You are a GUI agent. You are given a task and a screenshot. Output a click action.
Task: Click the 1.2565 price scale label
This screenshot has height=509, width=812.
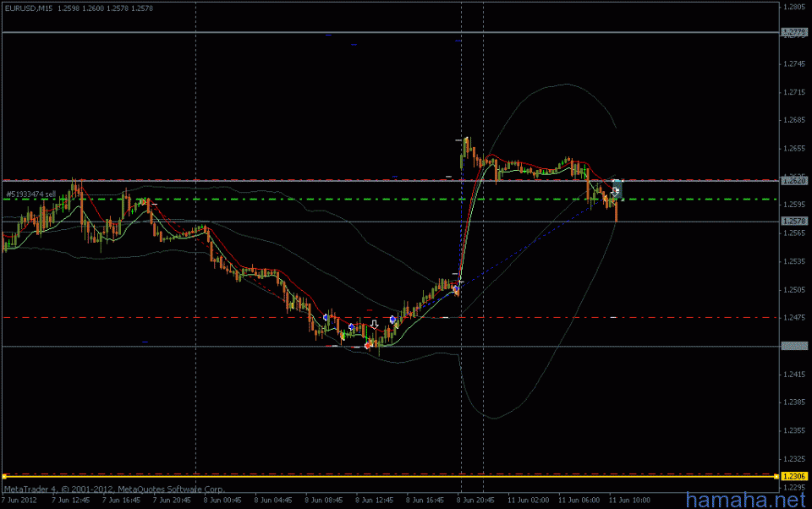[x=794, y=233]
